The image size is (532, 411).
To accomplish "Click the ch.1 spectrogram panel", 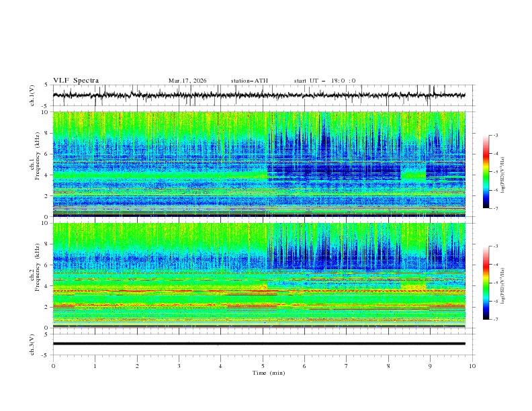I will [259, 164].
